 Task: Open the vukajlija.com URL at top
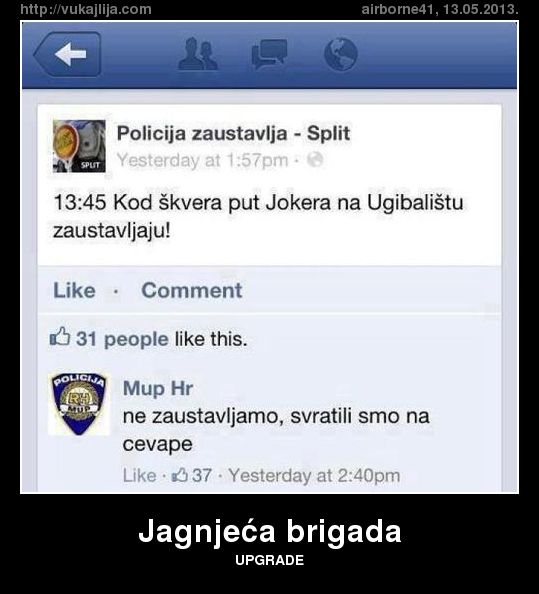tap(86, 9)
